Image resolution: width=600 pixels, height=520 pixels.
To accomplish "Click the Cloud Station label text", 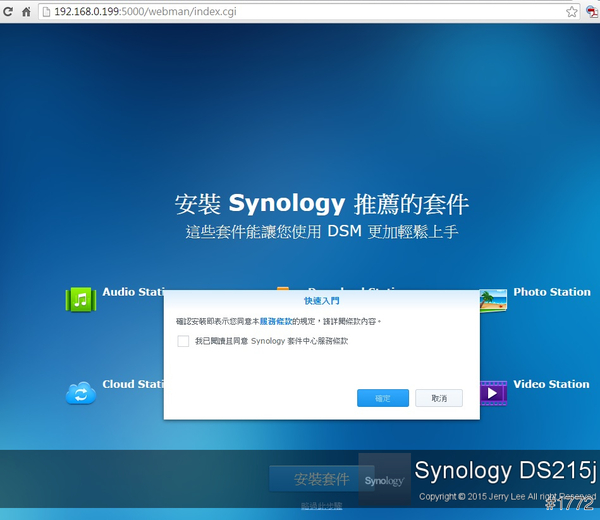I will pyautogui.click(x=133, y=384).
